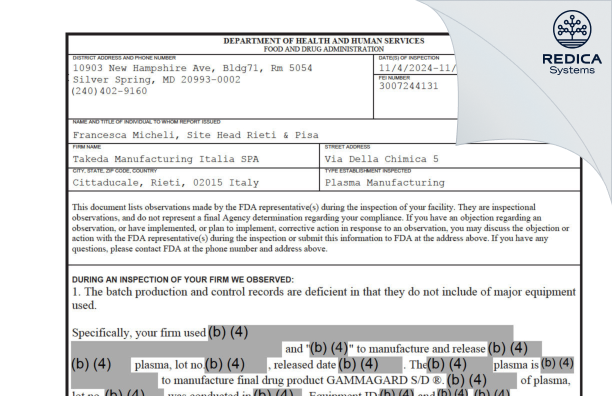The height and width of the screenshot is (396, 612).
Task: Click the inspection date '11/4/2024-11/'
Action: pyautogui.click(x=417, y=68)
